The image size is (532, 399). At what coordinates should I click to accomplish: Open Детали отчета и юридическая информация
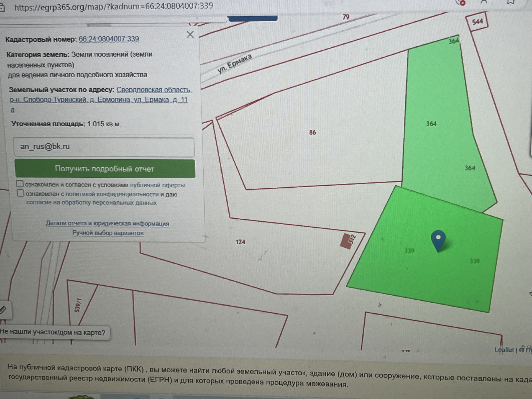pyautogui.click(x=107, y=223)
